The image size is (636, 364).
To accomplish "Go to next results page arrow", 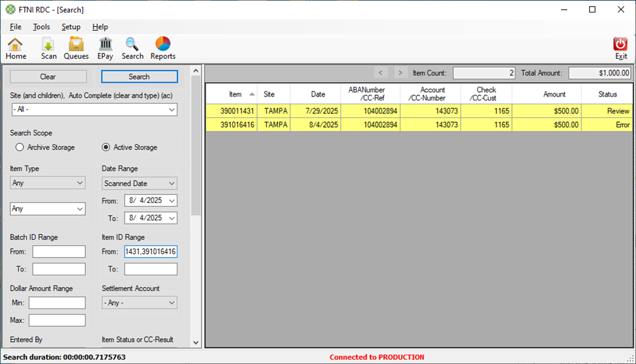I will tap(401, 73).
